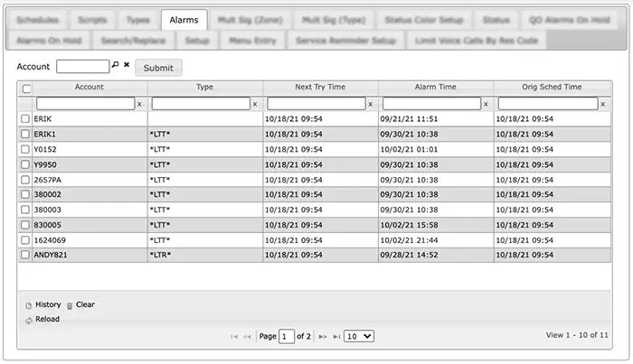Check the Y9950 row checkbox

click(25, 164)
